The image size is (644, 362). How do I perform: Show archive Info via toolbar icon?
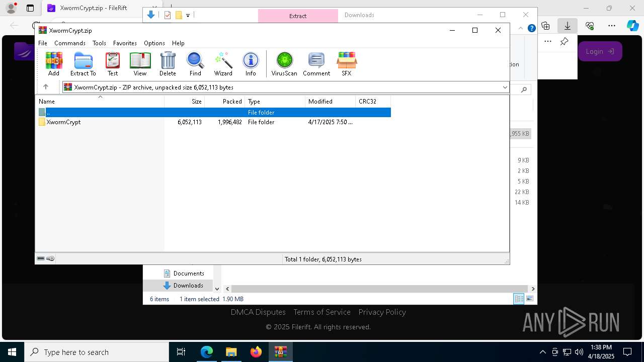251,64
